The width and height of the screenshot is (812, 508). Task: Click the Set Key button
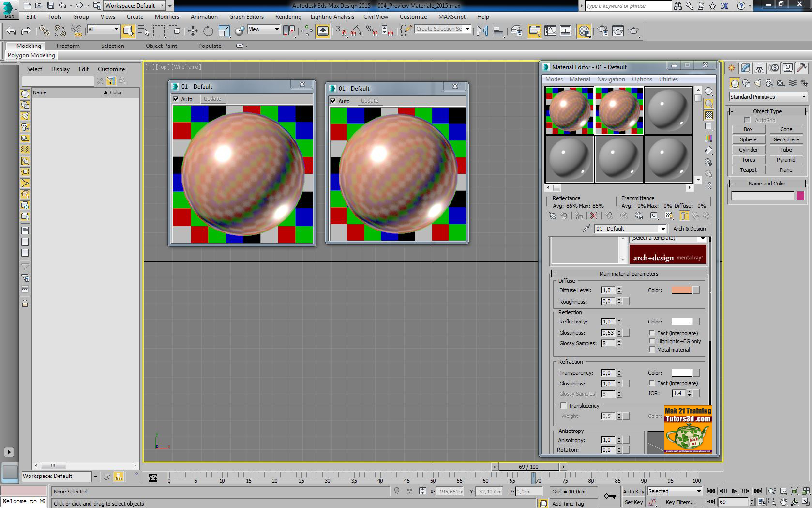[x=633, y=502]
